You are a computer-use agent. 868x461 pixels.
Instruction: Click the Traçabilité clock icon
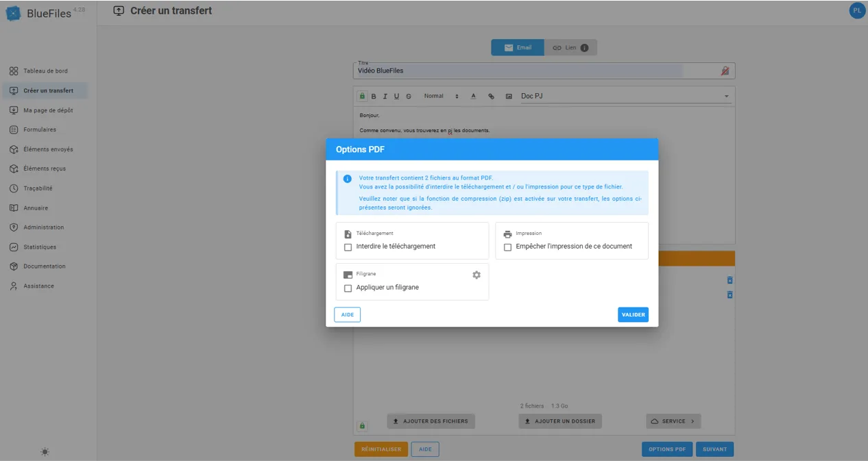[14, 188]
